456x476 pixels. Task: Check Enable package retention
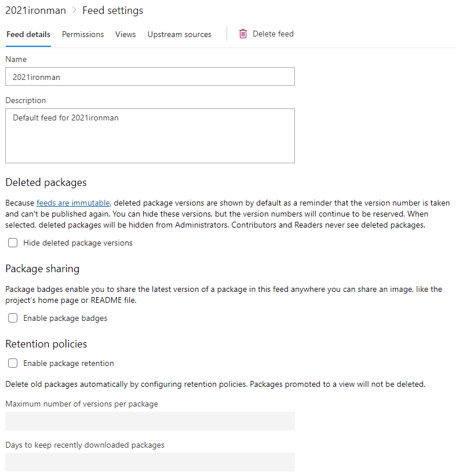13,363
